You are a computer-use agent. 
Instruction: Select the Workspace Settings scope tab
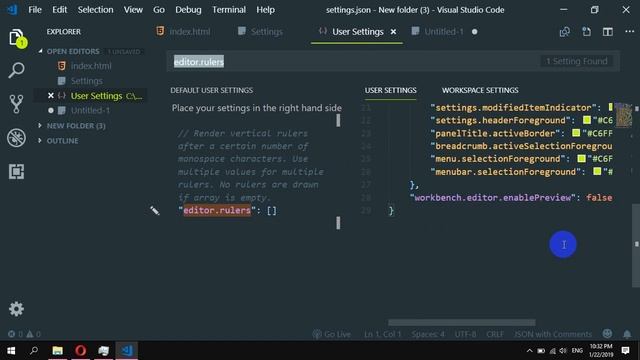tap(480, 90)
